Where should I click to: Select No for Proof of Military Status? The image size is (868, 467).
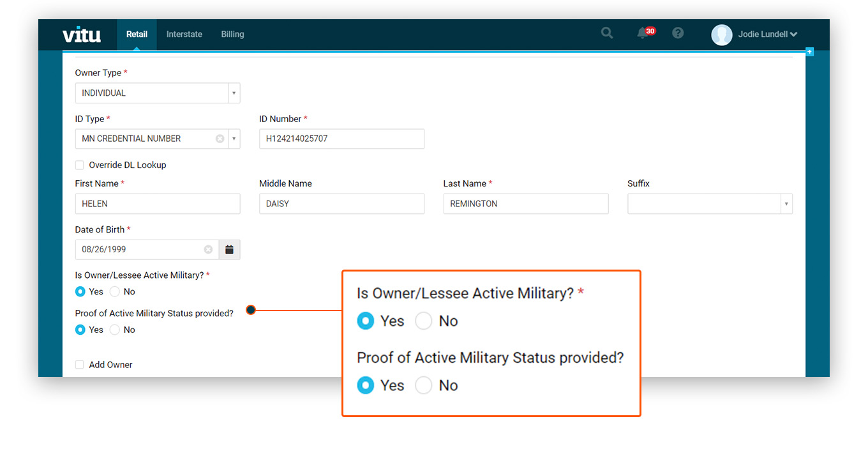click(115, 330)
